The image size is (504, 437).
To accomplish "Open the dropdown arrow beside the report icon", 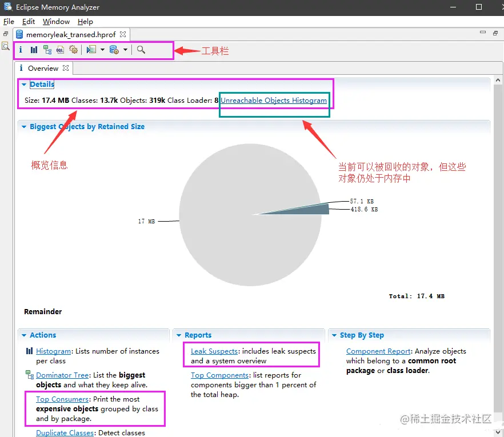I will 102,50.
